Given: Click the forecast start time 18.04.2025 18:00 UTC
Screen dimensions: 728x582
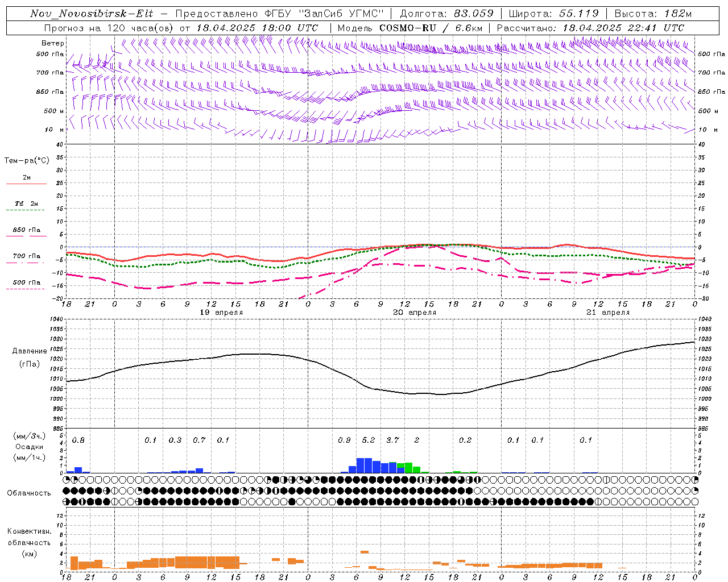Looking at the screenshot, I should [x=257, y=28].
